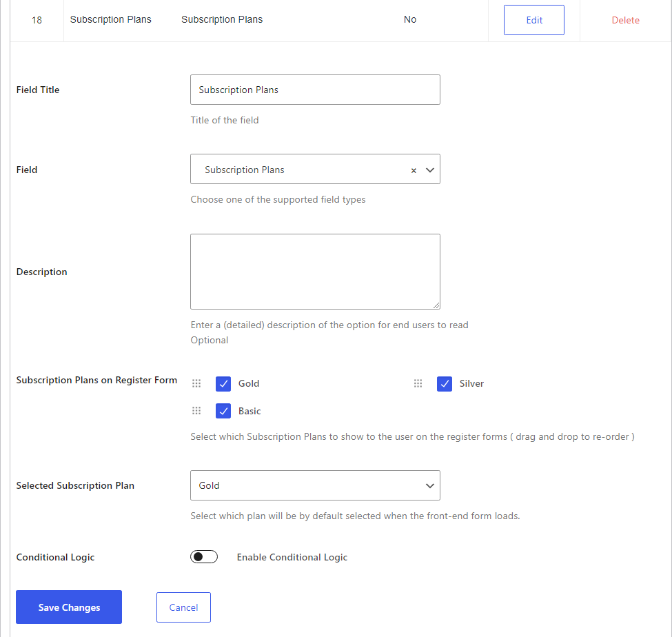Click the 'Conditional Logic' row label
Screen dimensions: 672x637
click(x=55, y=557)
